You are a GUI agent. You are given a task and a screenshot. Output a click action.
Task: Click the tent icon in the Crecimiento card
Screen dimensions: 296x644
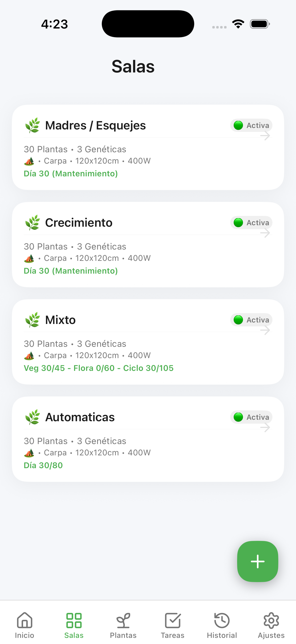click(29, 258)
